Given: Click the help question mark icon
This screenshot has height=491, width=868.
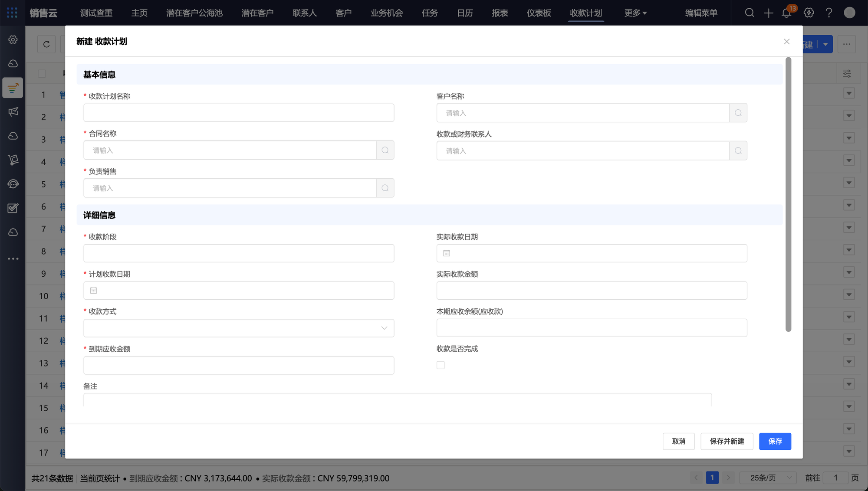Looking at the screenshot, I should tap(829, 13).
